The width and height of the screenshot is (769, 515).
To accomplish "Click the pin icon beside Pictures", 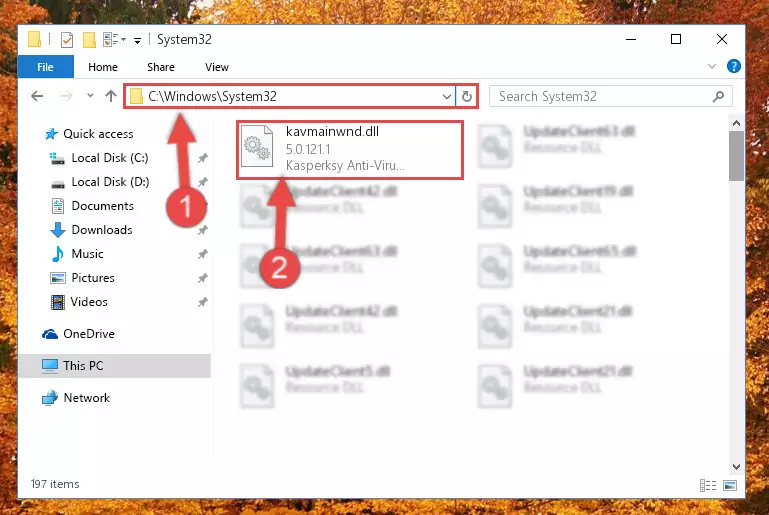I will (x=203, y=278).
